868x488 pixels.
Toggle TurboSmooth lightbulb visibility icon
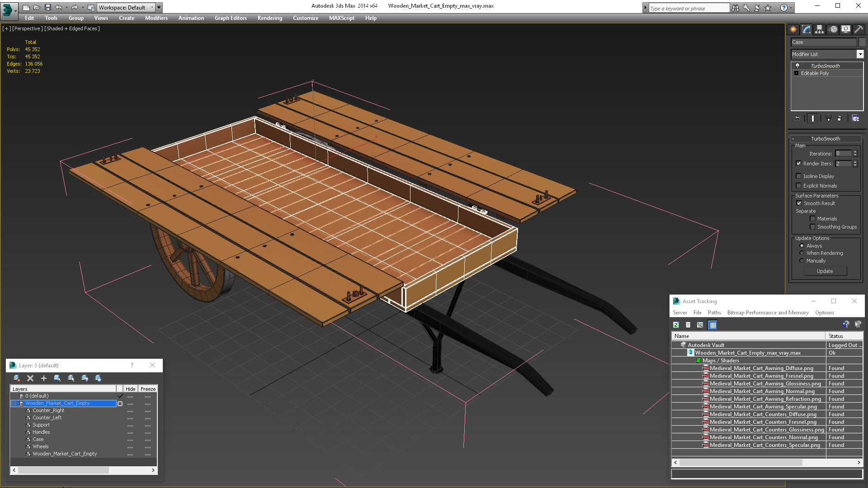pos(797,66)
